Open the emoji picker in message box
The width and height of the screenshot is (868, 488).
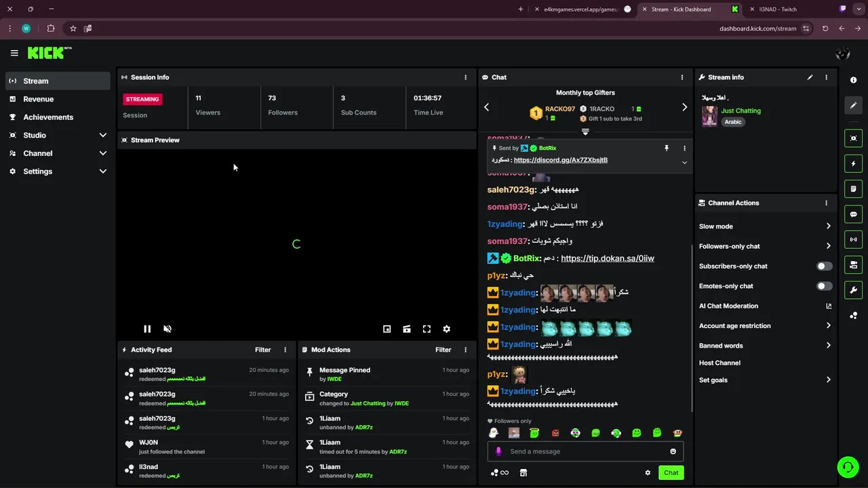point(673,451)
